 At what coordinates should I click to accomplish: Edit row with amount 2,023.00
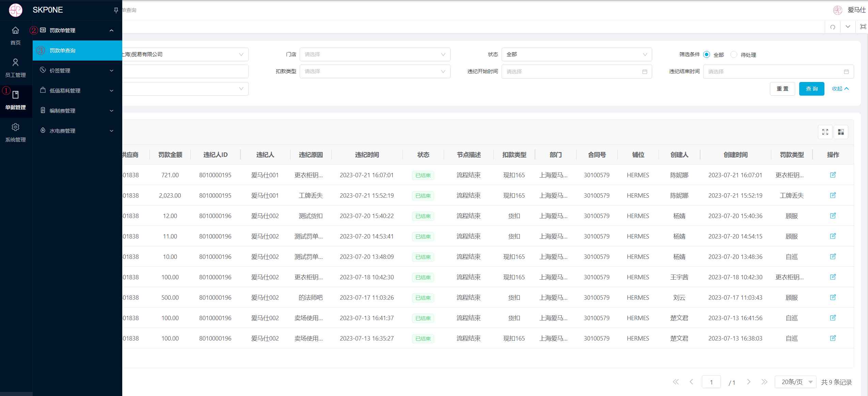point(833,195)
